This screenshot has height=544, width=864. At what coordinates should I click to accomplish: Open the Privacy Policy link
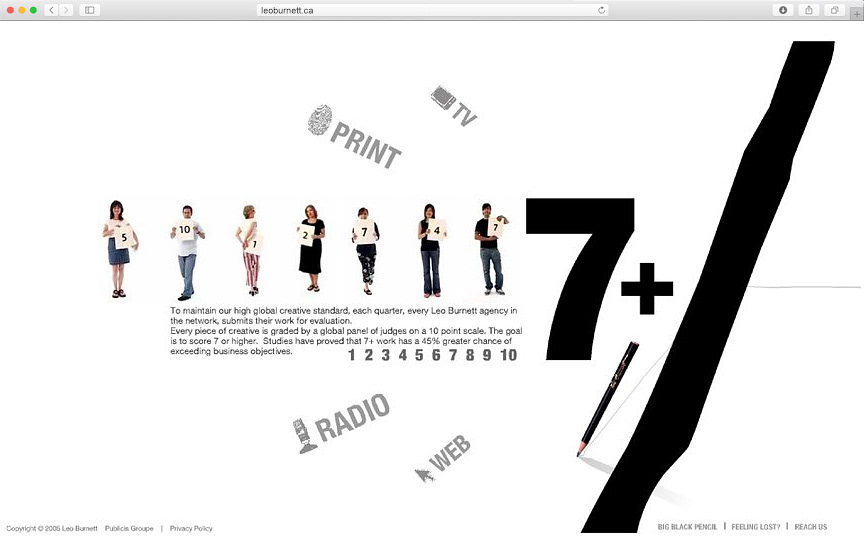click(191, 528)
